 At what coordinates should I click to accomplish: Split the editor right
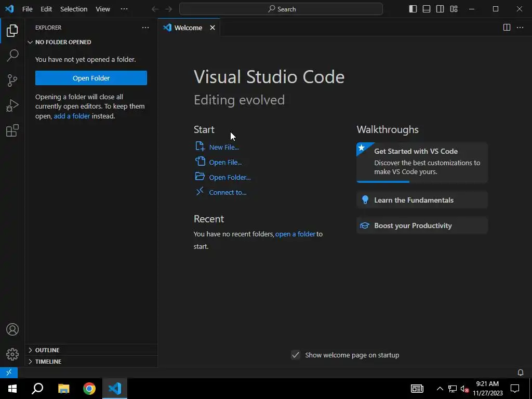[x=507, y=28]
